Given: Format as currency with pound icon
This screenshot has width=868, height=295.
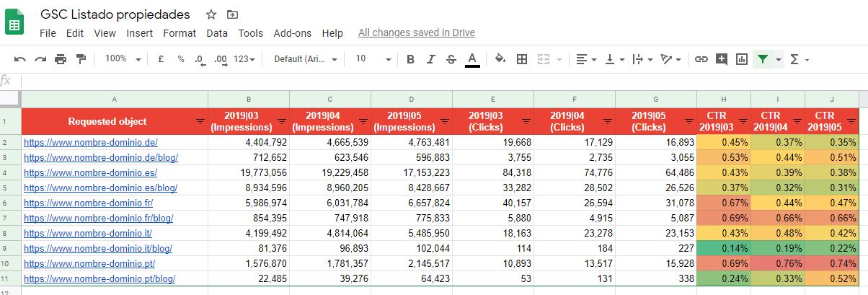Looking at the screenshot, I should [x=161, y=59].
